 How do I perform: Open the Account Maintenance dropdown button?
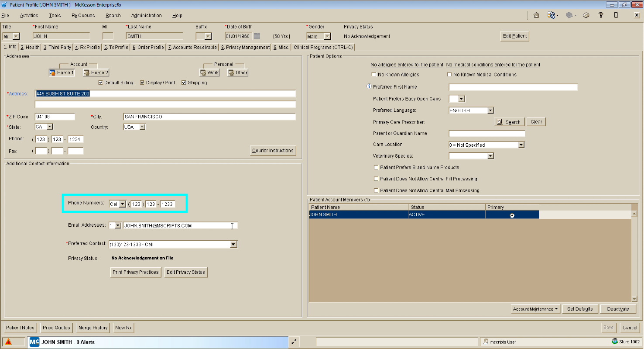coord(535,309)
